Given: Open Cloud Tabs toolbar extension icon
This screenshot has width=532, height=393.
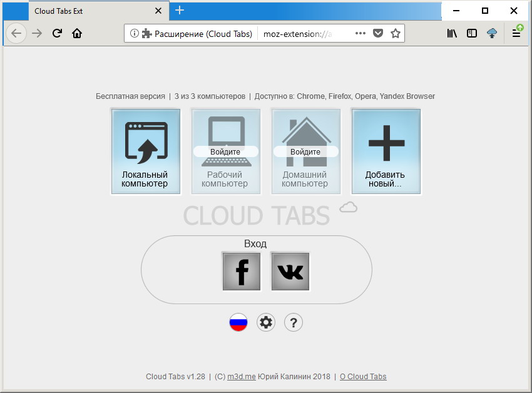Looking at the screenshot, I should point(492,33).
